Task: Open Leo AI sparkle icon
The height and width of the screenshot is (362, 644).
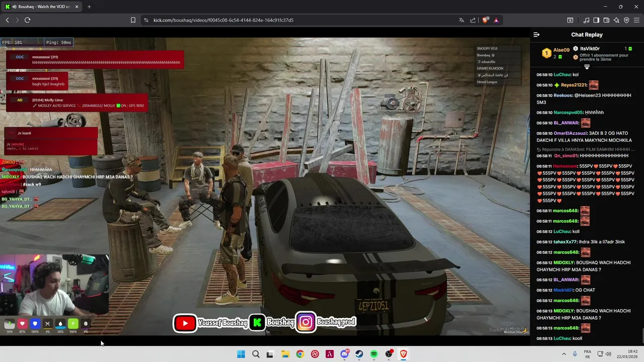Action: [x=616, y=20]
